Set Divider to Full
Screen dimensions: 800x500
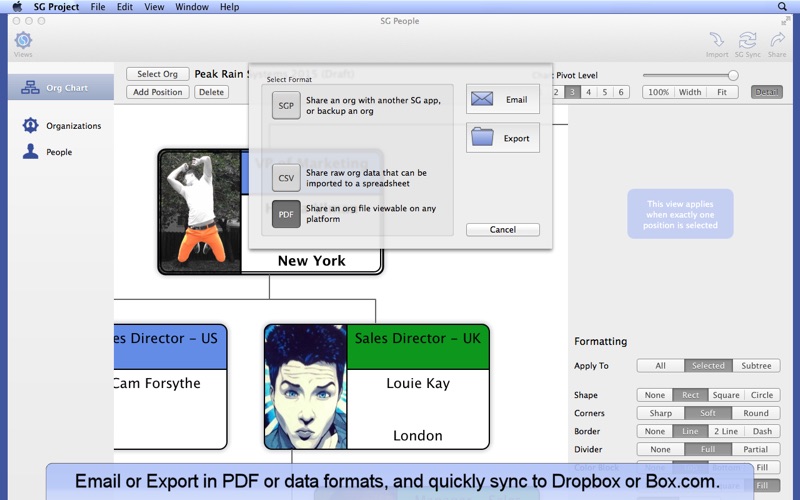(708, 449)
